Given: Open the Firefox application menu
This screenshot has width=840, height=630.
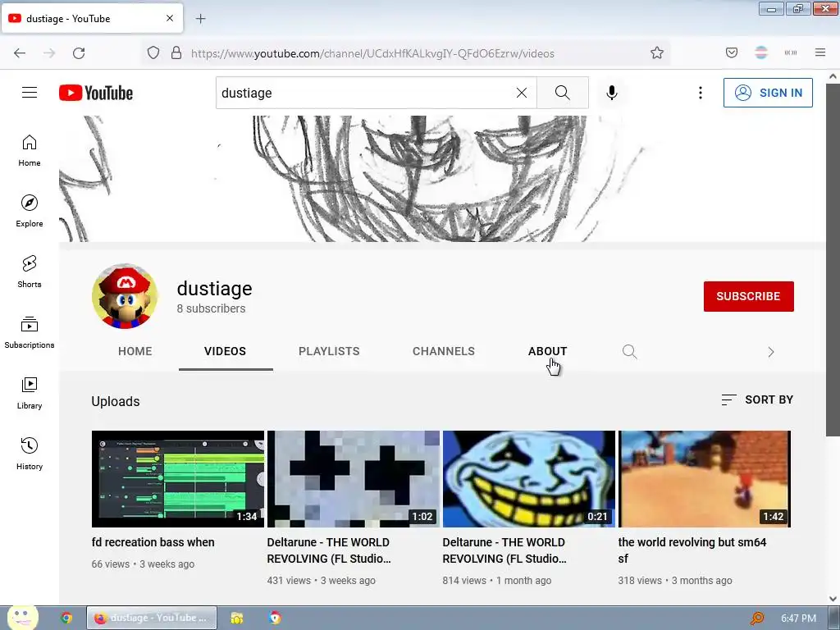Looking at the screenshot, I should click(820, 52).
